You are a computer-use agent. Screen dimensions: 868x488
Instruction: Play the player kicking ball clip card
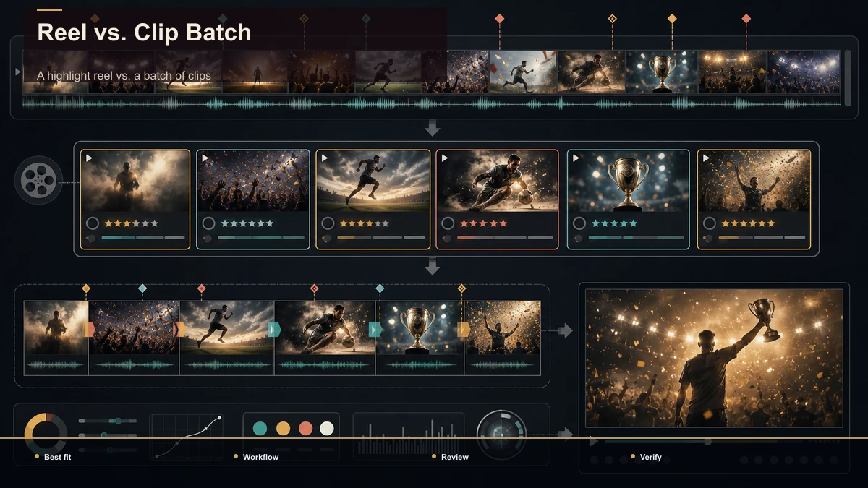445,158
